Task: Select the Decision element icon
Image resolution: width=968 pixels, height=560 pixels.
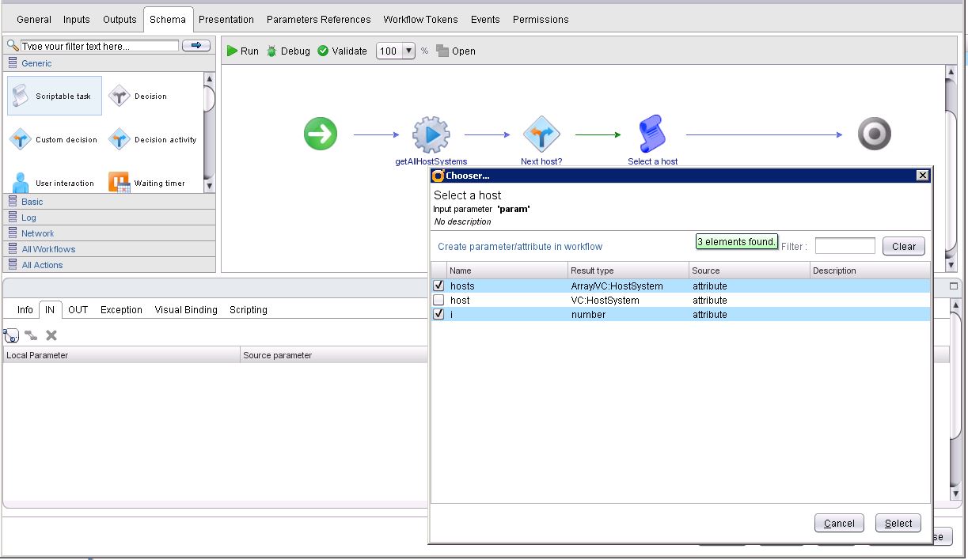Action: coord(119,96)
